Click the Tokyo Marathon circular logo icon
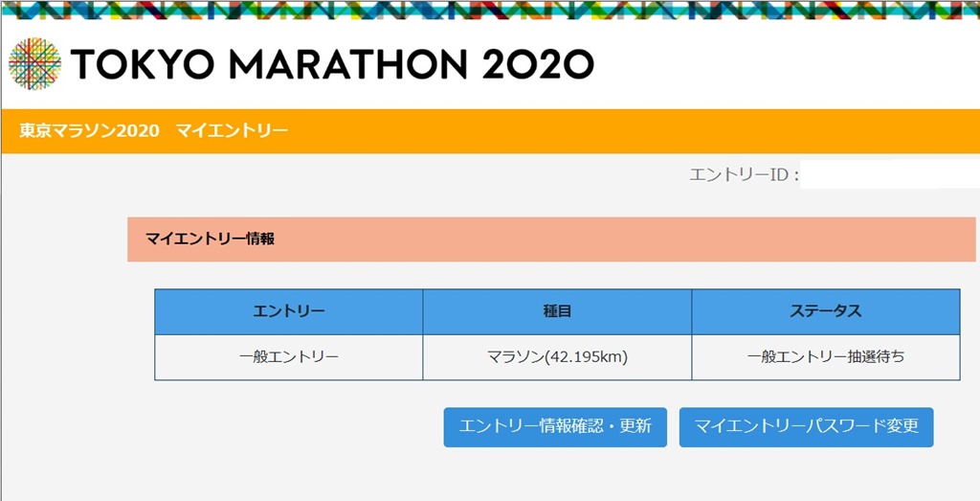The height and width of the screenshot is (501, 980). 35,64
